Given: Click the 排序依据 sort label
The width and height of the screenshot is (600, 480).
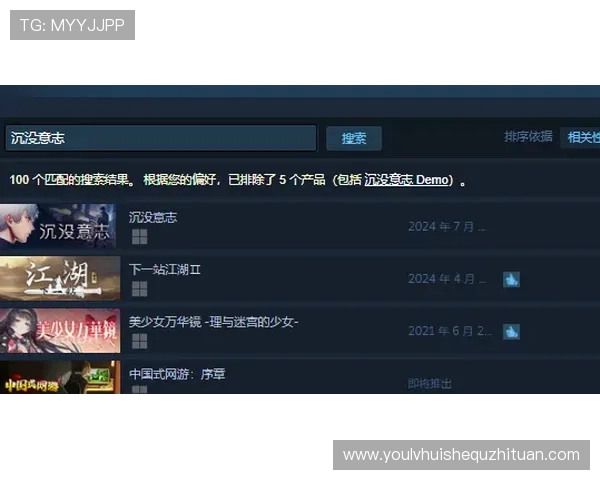Looking at the screenshot, I should 528,136.
